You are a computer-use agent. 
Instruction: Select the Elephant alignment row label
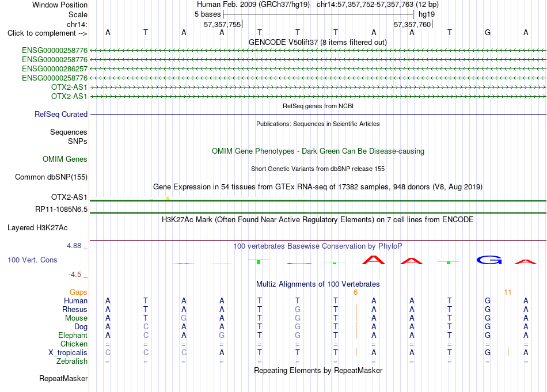pos(73,335)
